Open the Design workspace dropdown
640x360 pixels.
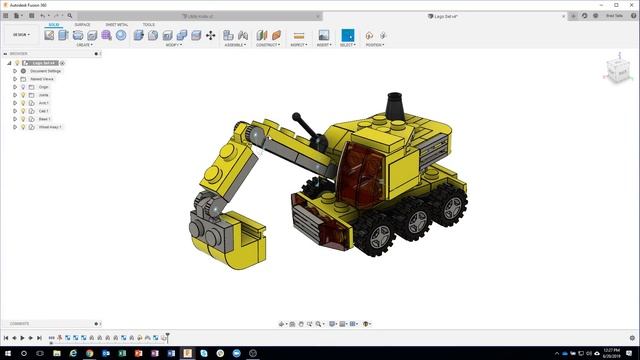tap(21, 35)
